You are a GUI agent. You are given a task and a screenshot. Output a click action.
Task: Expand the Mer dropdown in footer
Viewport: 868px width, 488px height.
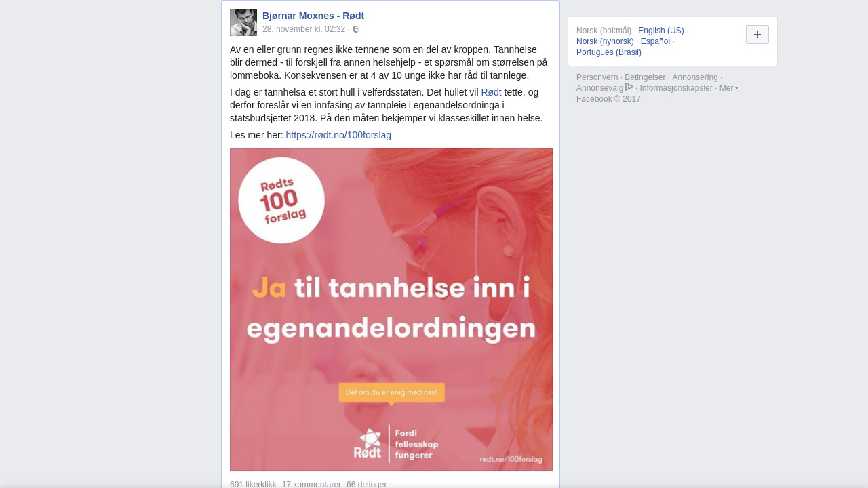[x=729, y=88]
